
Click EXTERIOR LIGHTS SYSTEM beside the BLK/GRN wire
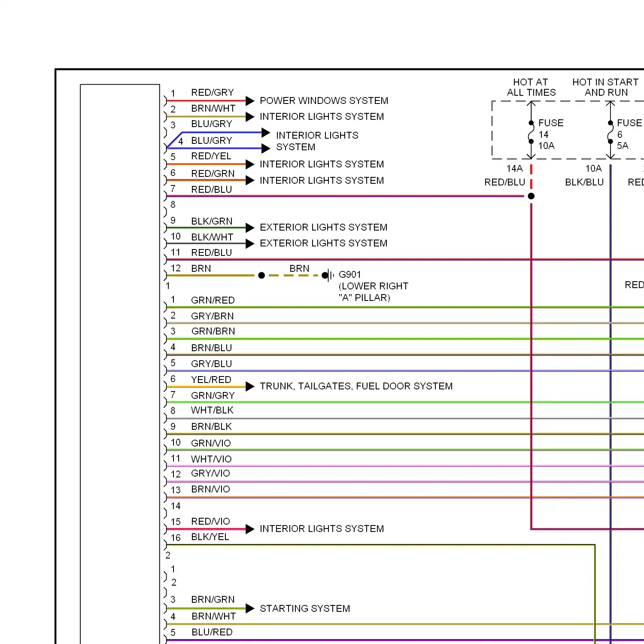pos(323,227)
